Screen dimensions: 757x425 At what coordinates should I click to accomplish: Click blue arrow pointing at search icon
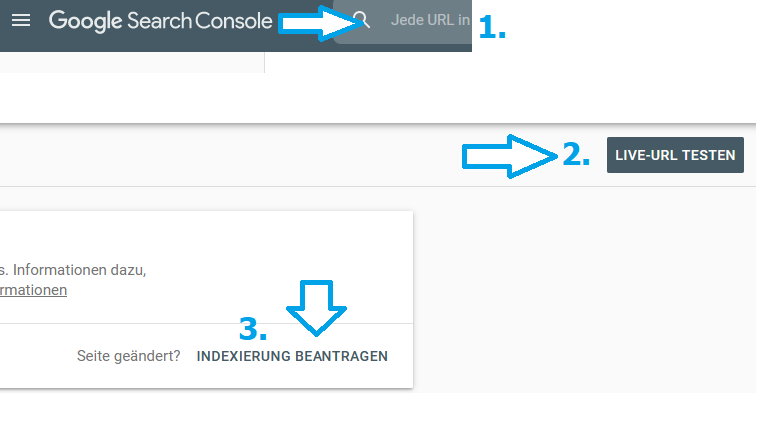click(312, 21)
